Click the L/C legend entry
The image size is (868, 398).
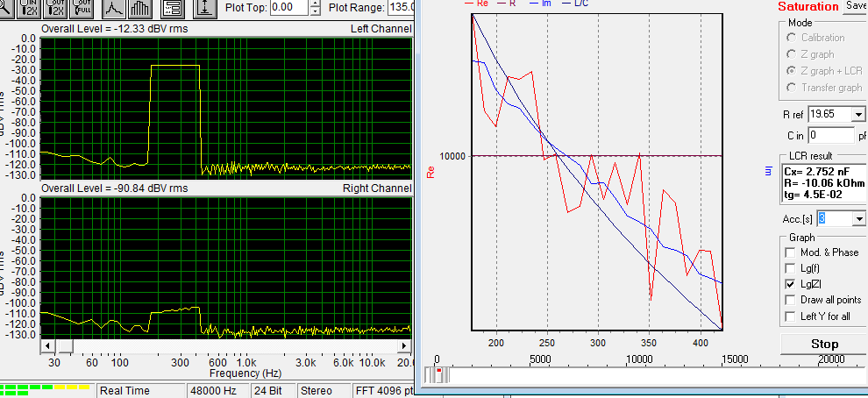click(576, 4)
